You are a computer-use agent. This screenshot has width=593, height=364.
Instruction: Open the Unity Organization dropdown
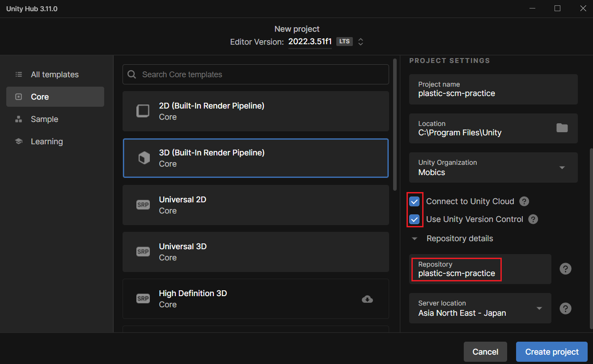[x=493, y=167]
